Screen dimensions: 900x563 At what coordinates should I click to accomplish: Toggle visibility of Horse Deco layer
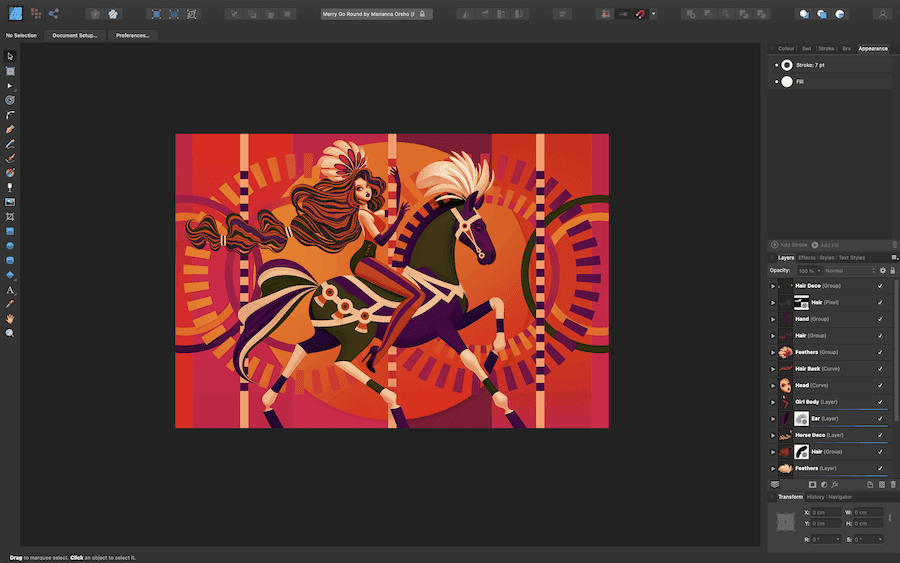pyautogui.click(x=880, y=435)
